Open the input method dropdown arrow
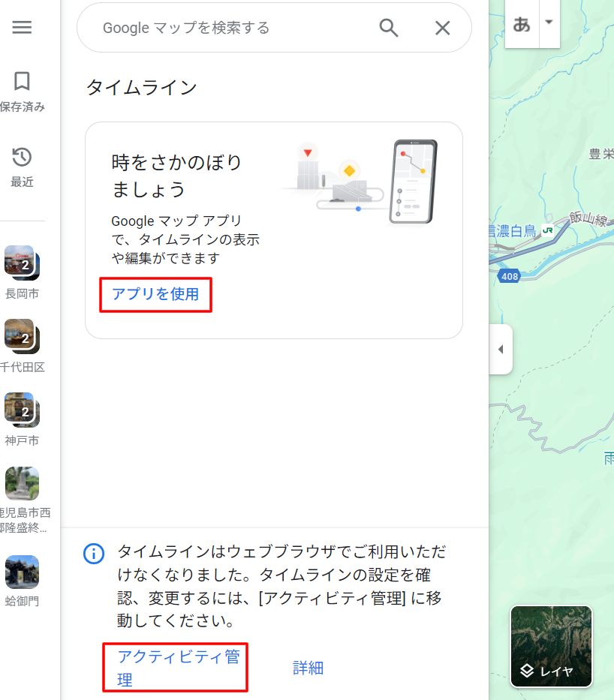Viewport: 614px width, 700px height. (x=549, y=23)
